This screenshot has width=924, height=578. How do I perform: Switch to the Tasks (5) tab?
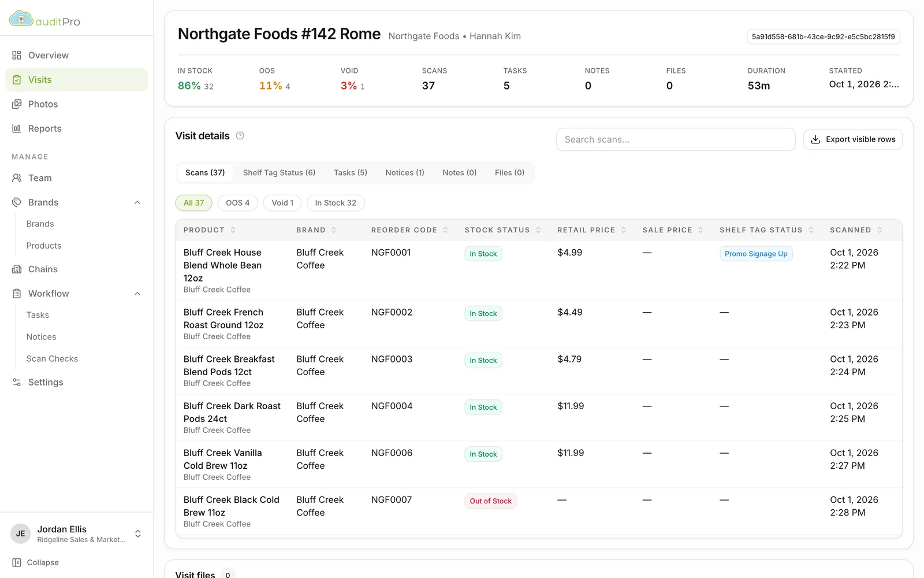point(351,173)
